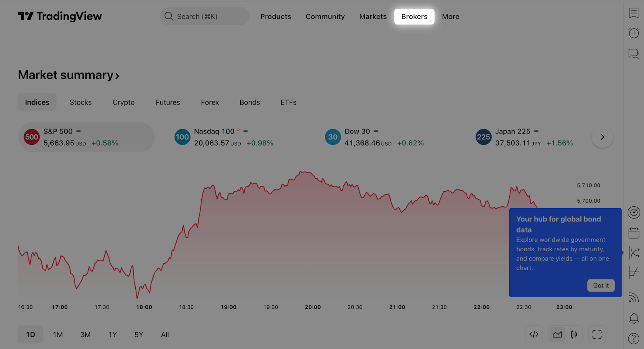Open the Watchlist panel icon
644x349 pixels.
[x=634, y=13]
